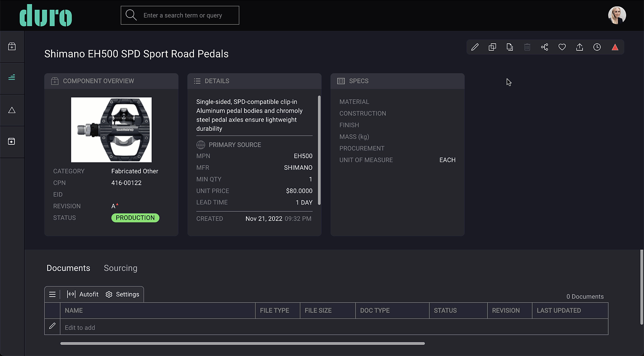Click the pedal product thumbnail image

[111, 130]
